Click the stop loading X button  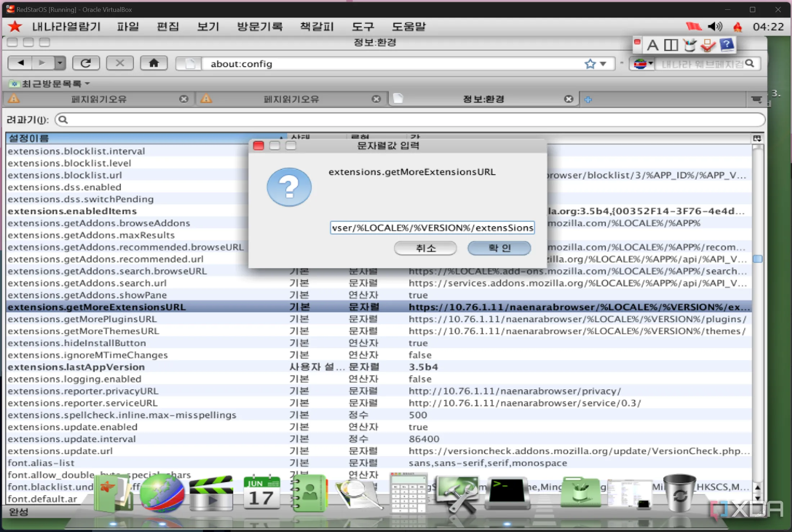[120, 63]
